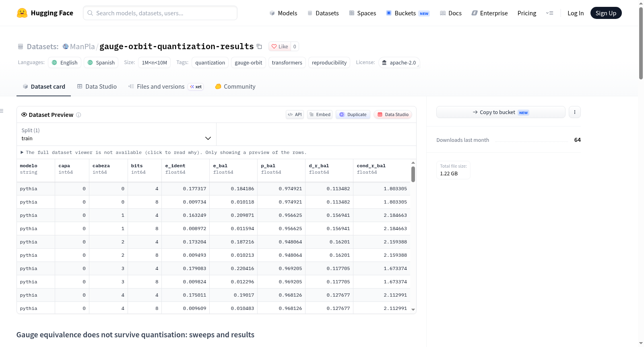Click the Duplicate dataset button
644x347 pixels.
353,114
